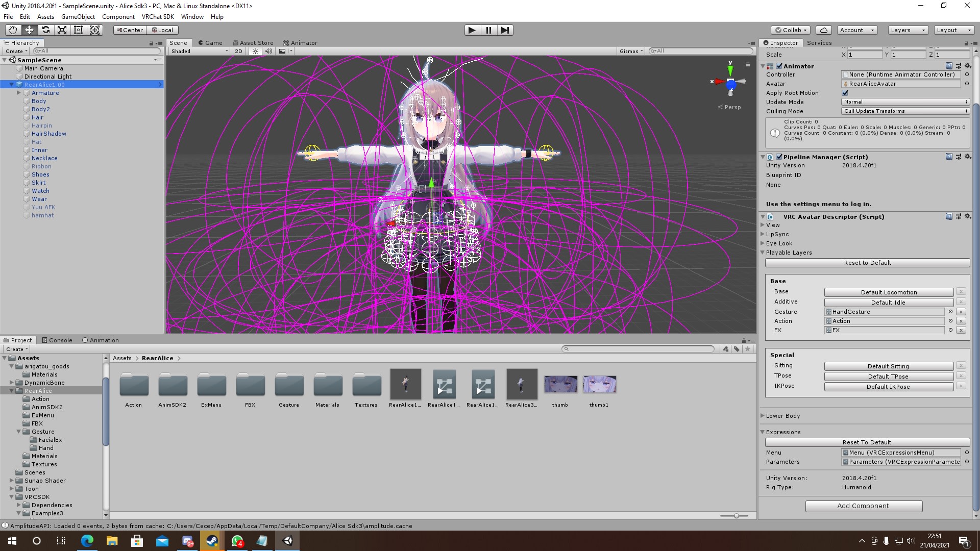Disable the Animator component checkbox
The height and width of the screenshot is (551, 980).
pyautogui.click(x=779, y=66)
